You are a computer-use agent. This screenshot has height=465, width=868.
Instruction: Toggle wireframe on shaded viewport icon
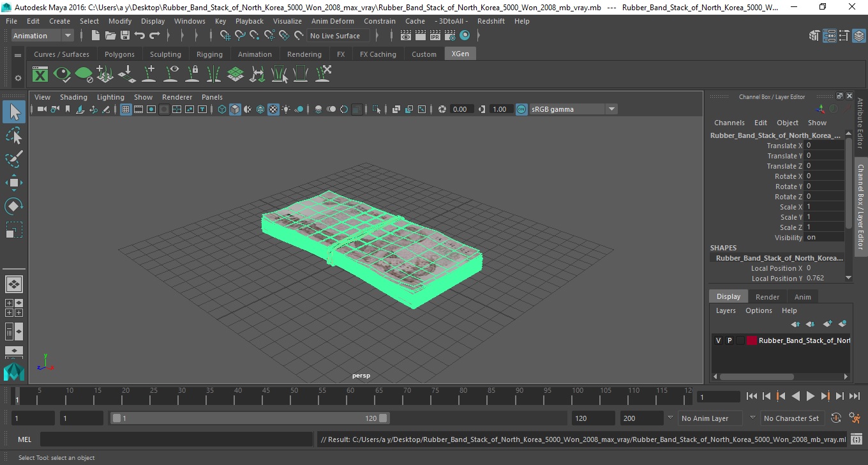click(x=260, y=109)
